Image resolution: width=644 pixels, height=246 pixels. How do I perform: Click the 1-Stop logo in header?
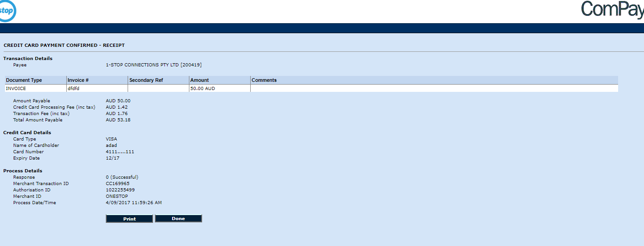pos(7,11)
